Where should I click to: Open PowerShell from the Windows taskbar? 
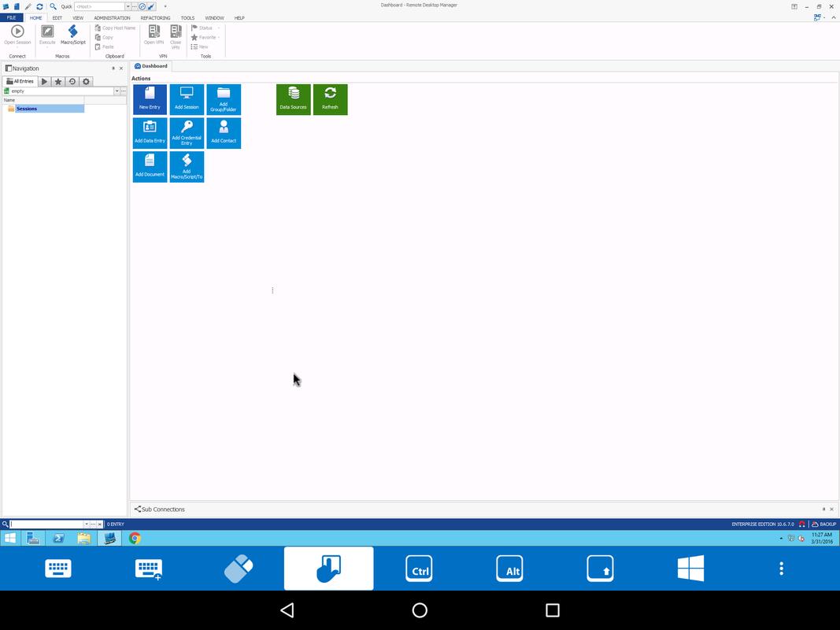click(58, 539)
